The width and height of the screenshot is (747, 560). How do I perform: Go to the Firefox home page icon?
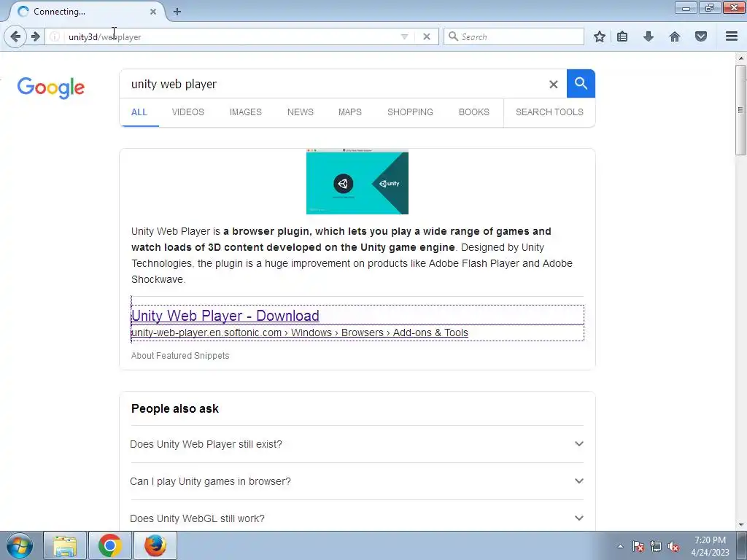click(x=675, y=36)
